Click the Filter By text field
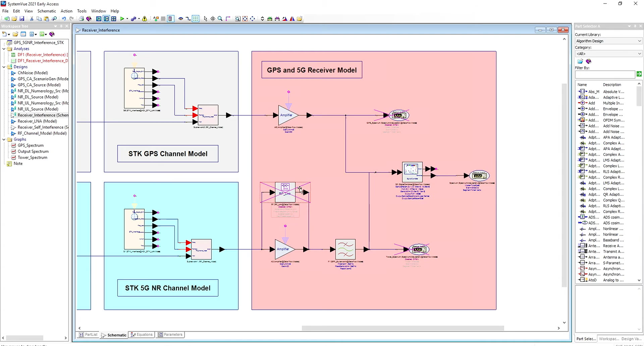This screenshot has height=346, width=644. tap(605, 74)
